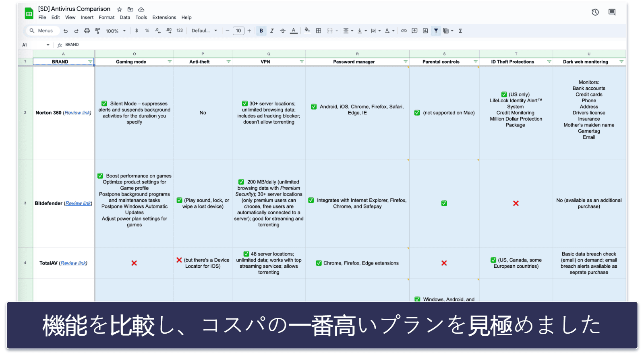Format as currency with dollar icon
This screenshot has height=353, width=644.
click(x=137, y=31)
